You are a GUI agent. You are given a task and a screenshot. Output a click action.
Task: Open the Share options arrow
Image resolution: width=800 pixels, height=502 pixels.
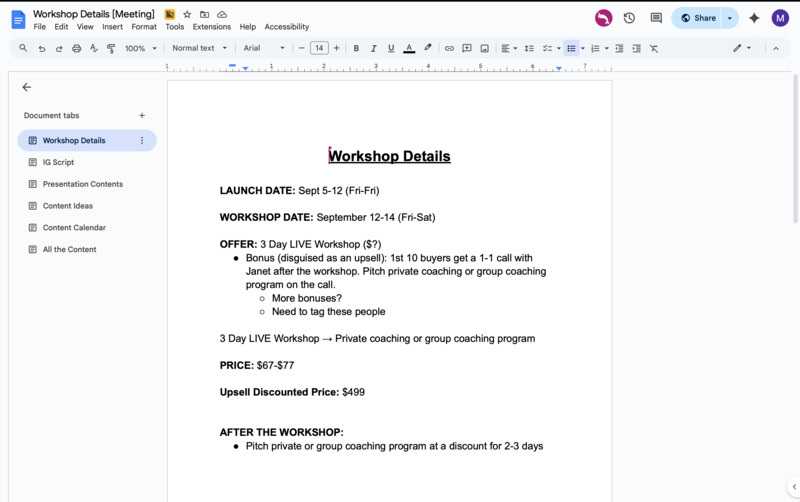point(730,18)
